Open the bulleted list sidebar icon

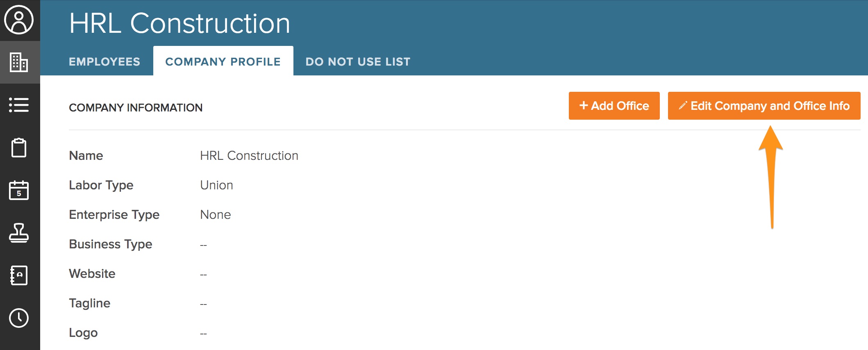19,105
